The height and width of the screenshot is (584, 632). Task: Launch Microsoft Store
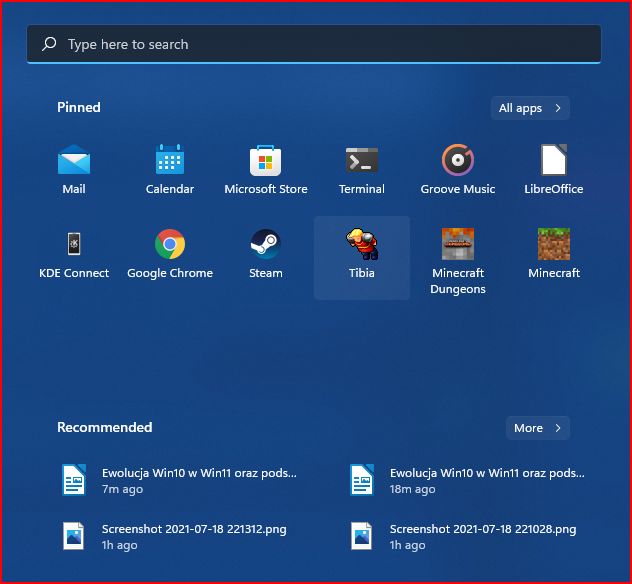click(x=266, y=169)
